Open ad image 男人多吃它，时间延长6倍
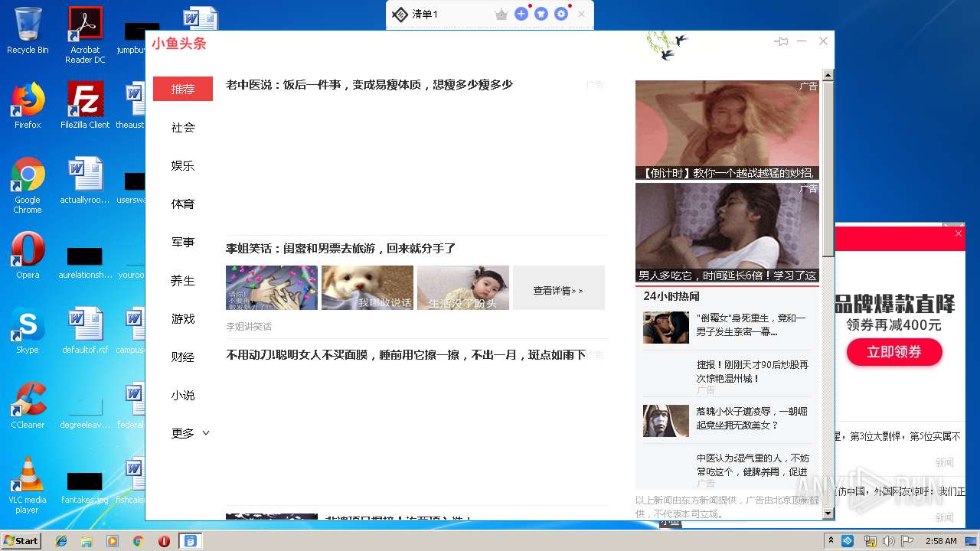Screen dimensions: 980x551 click(727, 233)
